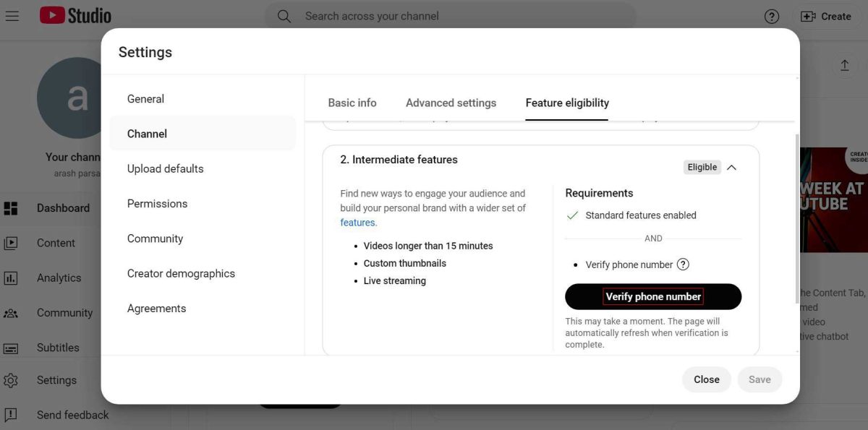Switch to the Advanced settings tab
The image size is (868, 430).
[451, 103]
